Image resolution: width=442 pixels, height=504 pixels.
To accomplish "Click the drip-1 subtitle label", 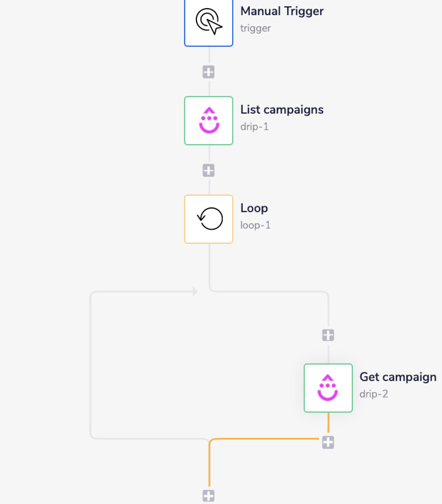I will click(x=255, y=127).
